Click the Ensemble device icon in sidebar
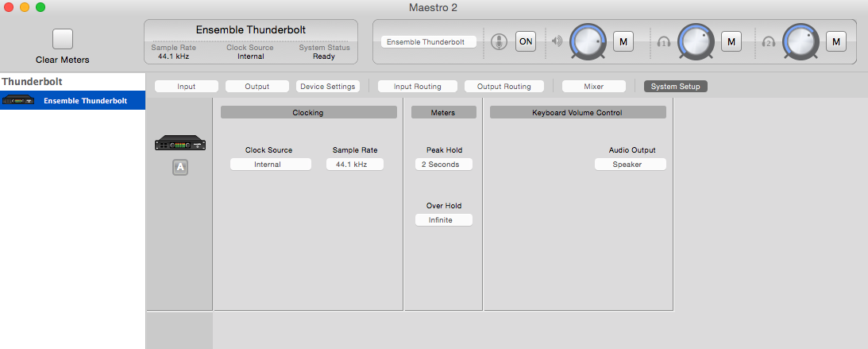The height and width of the screenshot is (349, 868). pyautogui.click(x=18, y=100)
